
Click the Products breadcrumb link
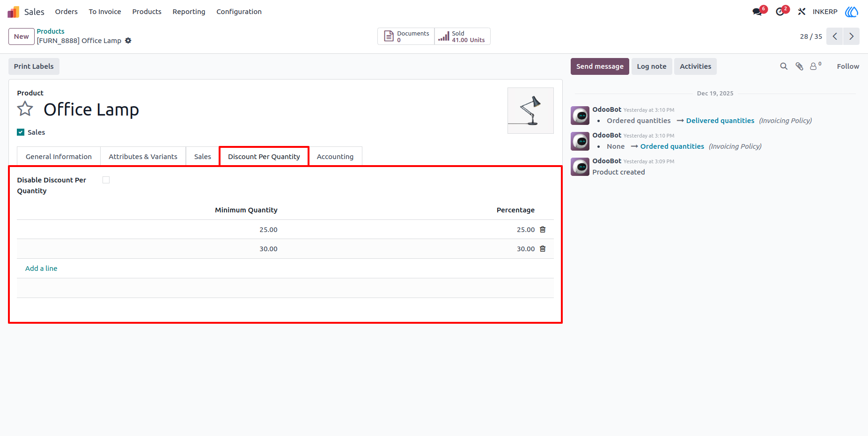[51, 31]
